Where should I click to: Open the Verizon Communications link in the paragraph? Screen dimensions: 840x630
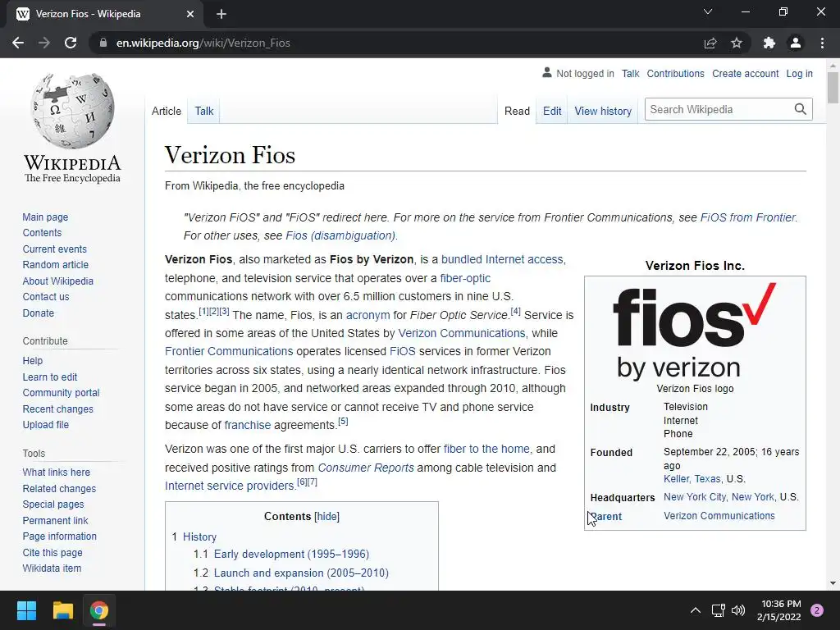pyautogui.click(x=461, y=333)
